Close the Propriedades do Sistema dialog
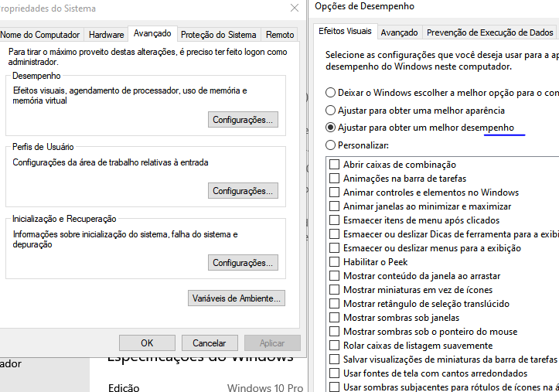Image resolution: width=559 pixels, height=392 pixels. coord(294,8)
